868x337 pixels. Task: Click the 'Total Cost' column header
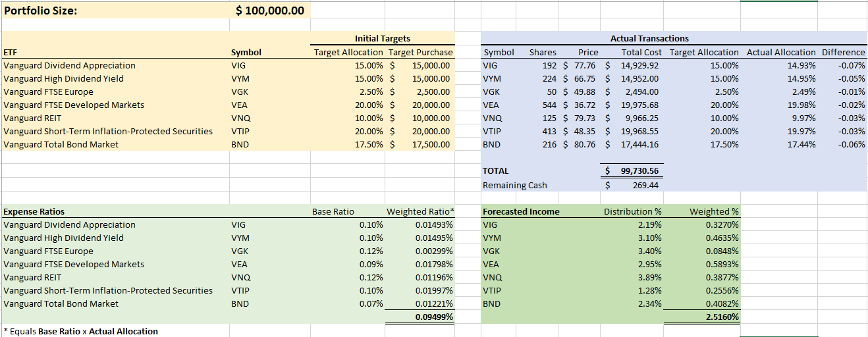click(x=641, y=52)
